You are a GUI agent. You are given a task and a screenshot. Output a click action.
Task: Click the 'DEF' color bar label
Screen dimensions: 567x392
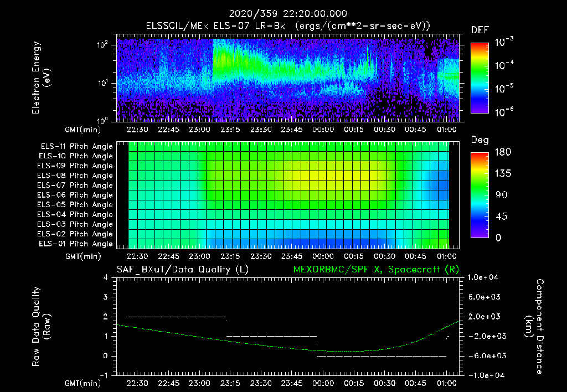pos(480,30)
